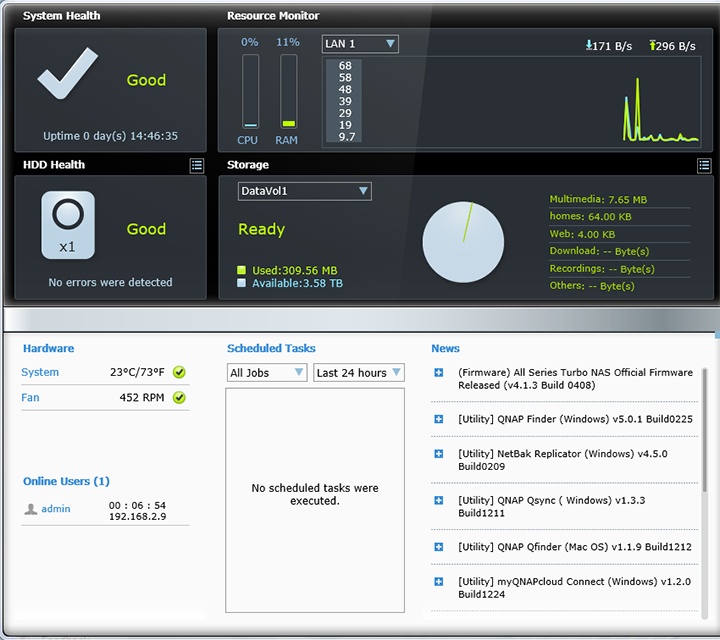Click the Fan speed green status icon
Viewport: 720px width, 640px height.
pos(179,397)
